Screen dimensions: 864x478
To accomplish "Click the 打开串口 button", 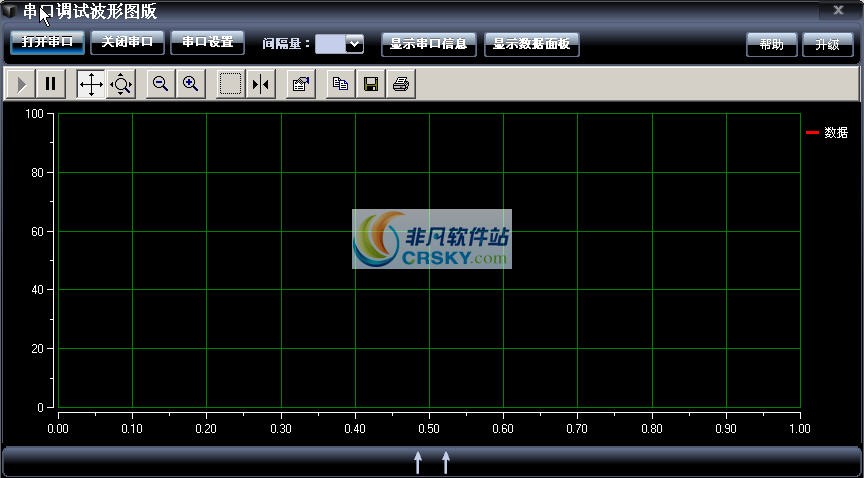I will tap(47, 42).
